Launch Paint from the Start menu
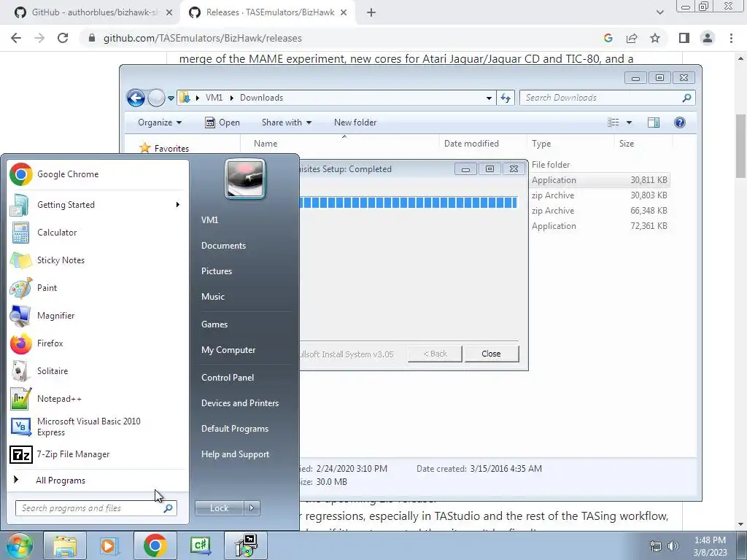 click(x=96, y=287)
